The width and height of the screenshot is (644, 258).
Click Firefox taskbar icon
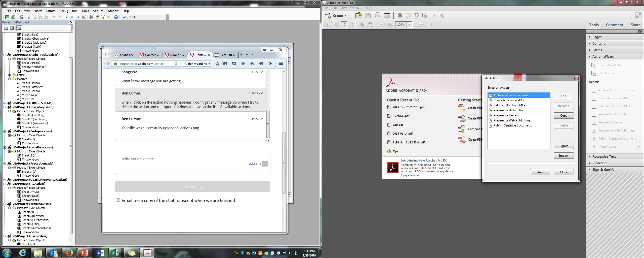point(69,253)
